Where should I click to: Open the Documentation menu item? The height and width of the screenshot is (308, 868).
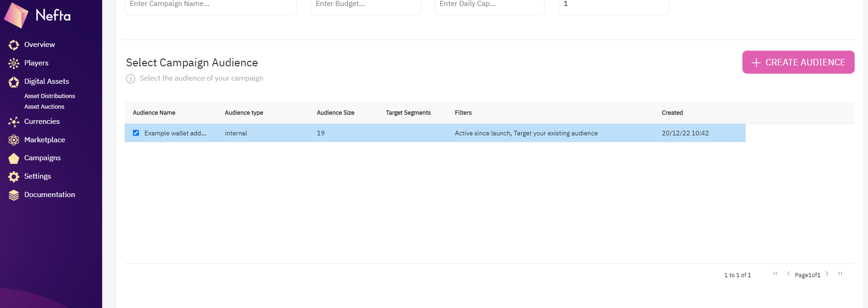50,195
